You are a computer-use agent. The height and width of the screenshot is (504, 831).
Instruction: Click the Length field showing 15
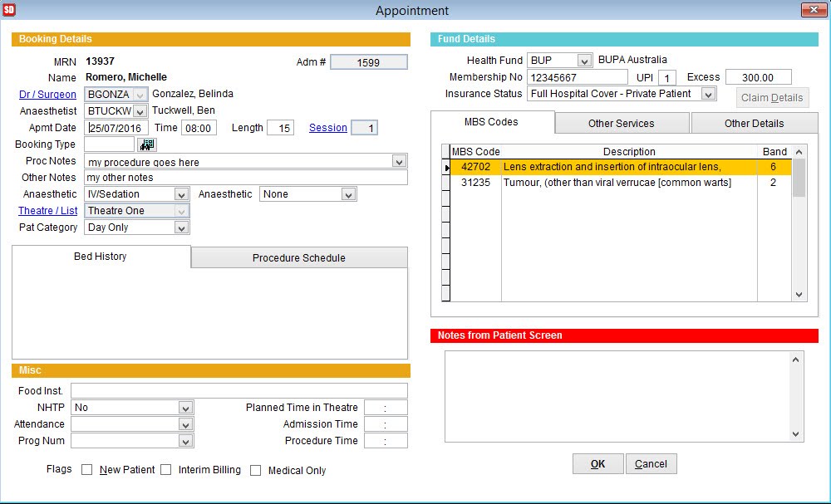point(280,128)
